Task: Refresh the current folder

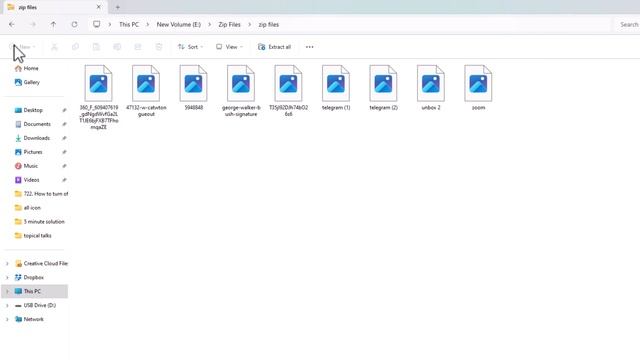Action: pyautogui.click(x=74, y=24)
